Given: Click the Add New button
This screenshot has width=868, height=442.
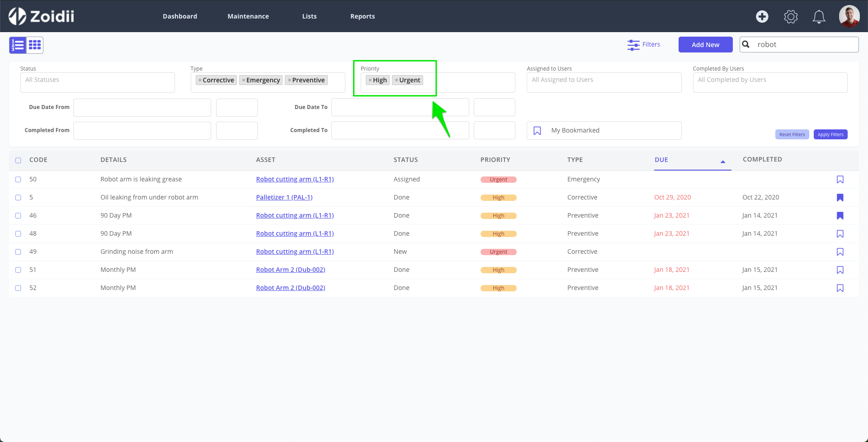Looking at the screenshot, I should pyautogui.click(x=705, y=44).
